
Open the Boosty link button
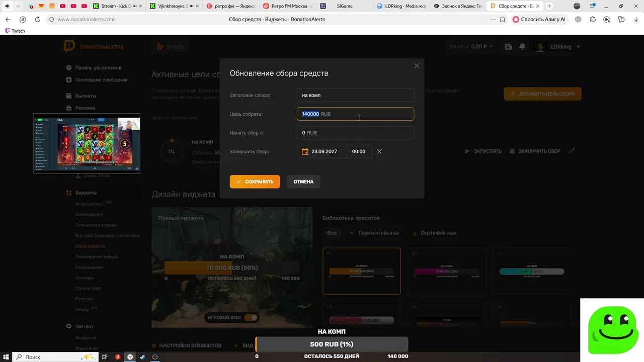point(171,47)
